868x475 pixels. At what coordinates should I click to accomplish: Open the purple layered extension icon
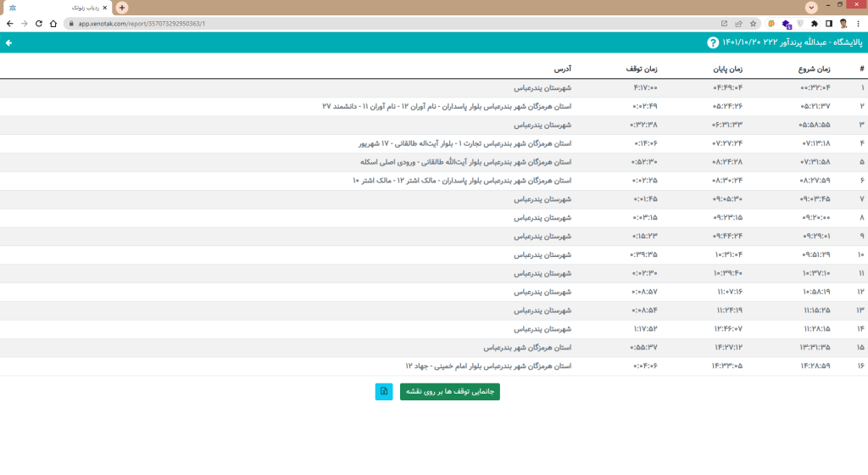coord(786,24)
